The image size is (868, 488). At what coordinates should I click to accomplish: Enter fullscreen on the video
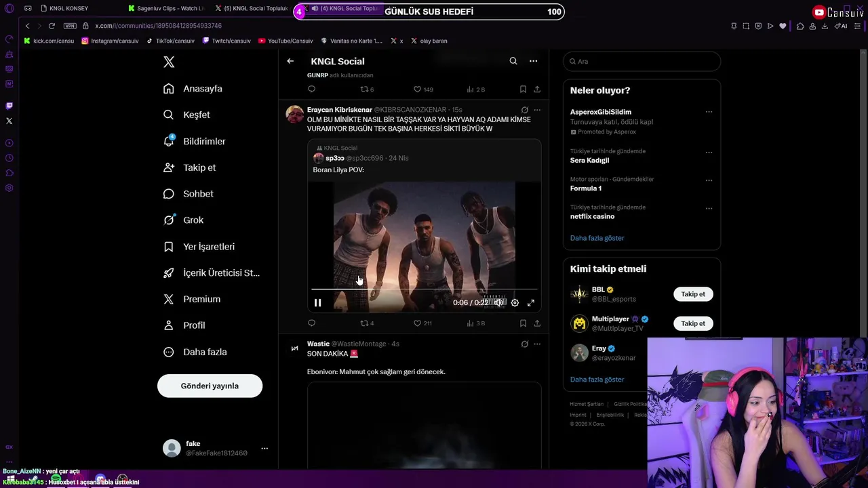[531, 303]
